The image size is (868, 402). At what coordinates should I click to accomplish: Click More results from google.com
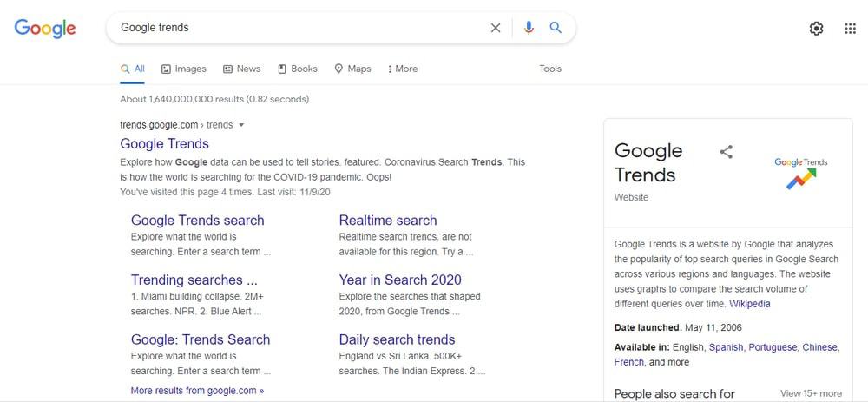198,391
